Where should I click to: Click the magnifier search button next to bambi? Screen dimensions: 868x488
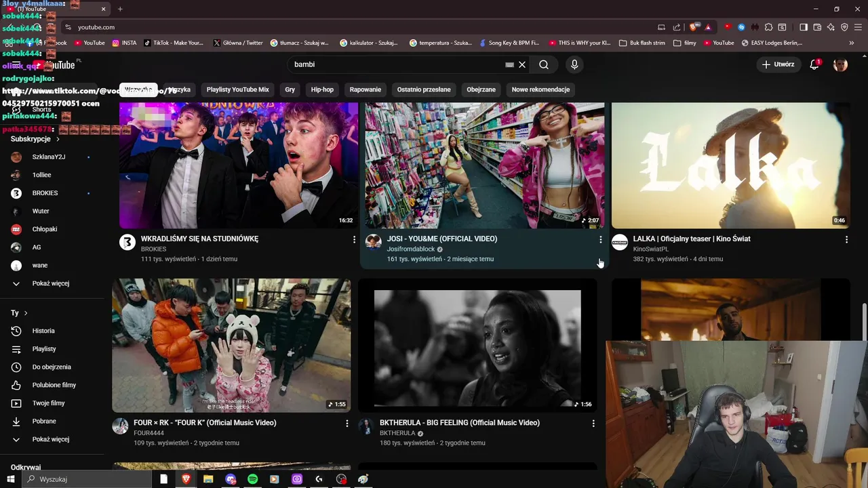pyautogui.click(x=544, y=64)
